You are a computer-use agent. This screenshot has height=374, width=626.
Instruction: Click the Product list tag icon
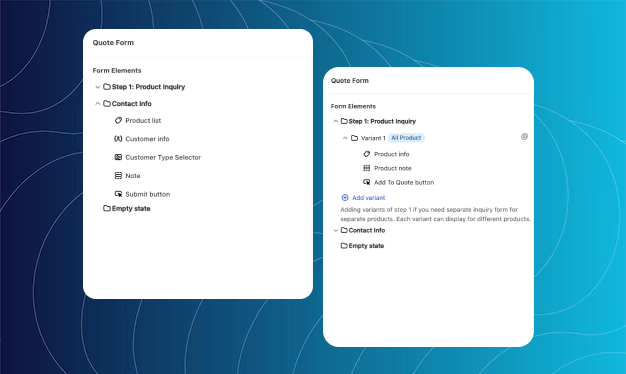118,120
